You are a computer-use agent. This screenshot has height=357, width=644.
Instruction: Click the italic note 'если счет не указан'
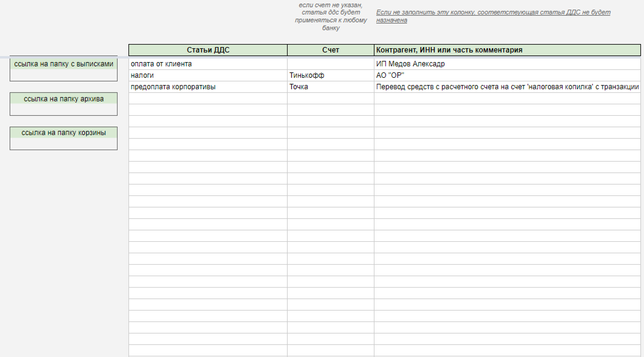coord(331,17)
